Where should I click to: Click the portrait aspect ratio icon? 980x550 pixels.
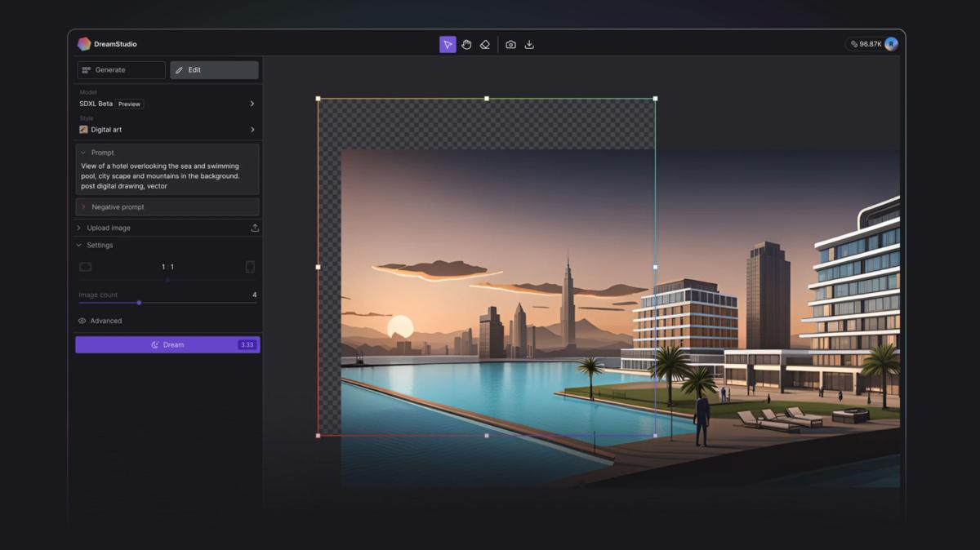pyautogui.click(x=251, y=267)
